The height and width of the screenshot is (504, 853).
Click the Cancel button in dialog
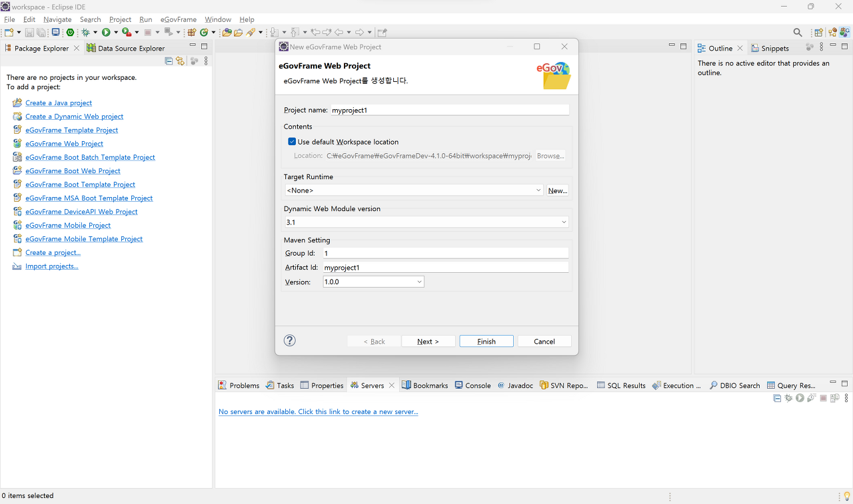click(x=544, y=341)
